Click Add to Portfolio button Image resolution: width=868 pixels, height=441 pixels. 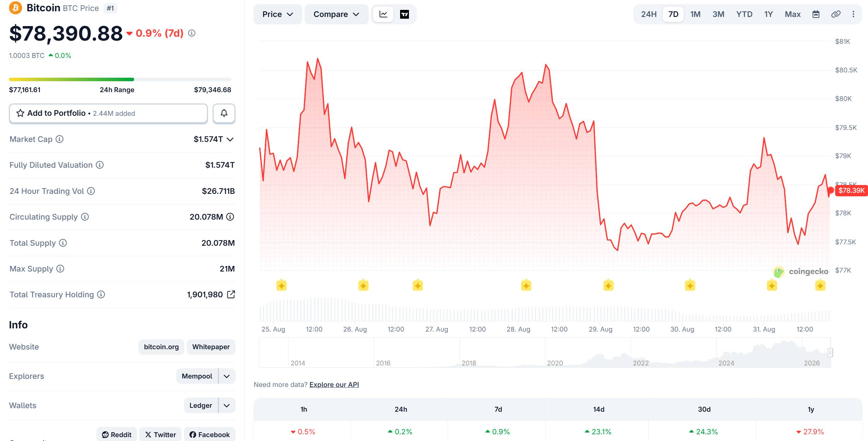tap(108, 113)
